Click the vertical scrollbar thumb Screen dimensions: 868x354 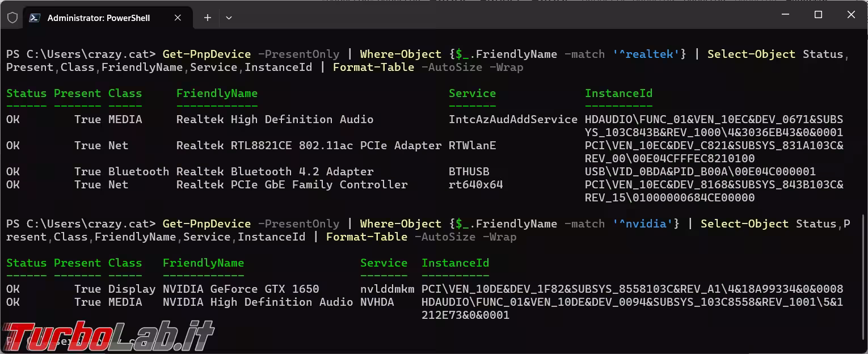[862, 278]
